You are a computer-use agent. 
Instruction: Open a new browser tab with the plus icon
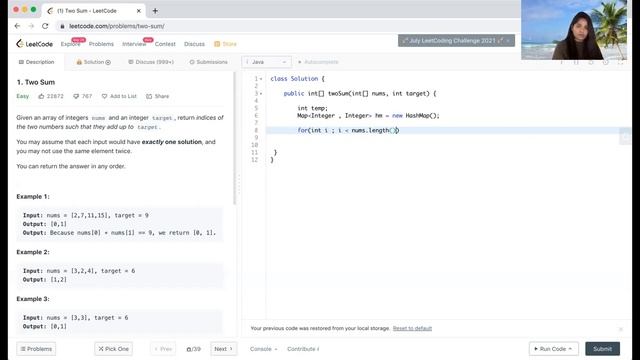coord(155,11)
